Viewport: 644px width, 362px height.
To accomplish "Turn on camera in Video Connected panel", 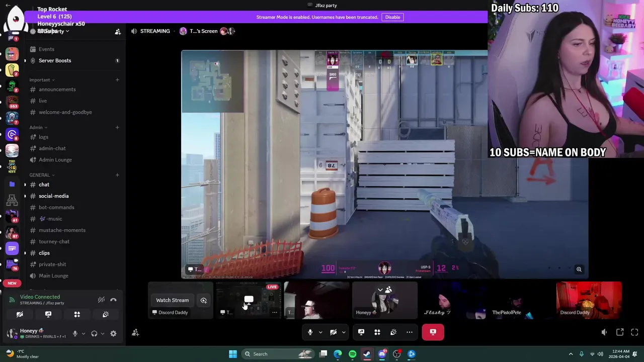I will pyautogui.click(x=20, y=314).
